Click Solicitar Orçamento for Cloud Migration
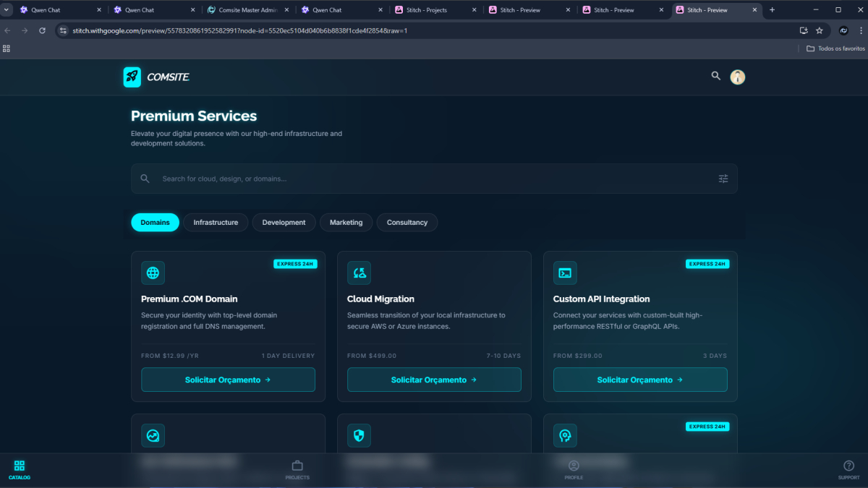The width and height of the screenshot is (868, 488). pyautogui.click(x=434, y=380)
